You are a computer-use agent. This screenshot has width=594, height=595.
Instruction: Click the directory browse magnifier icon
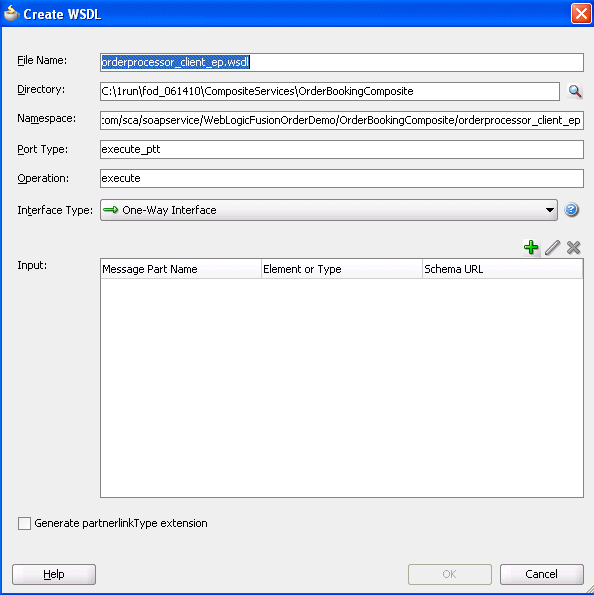pos(575,91)
